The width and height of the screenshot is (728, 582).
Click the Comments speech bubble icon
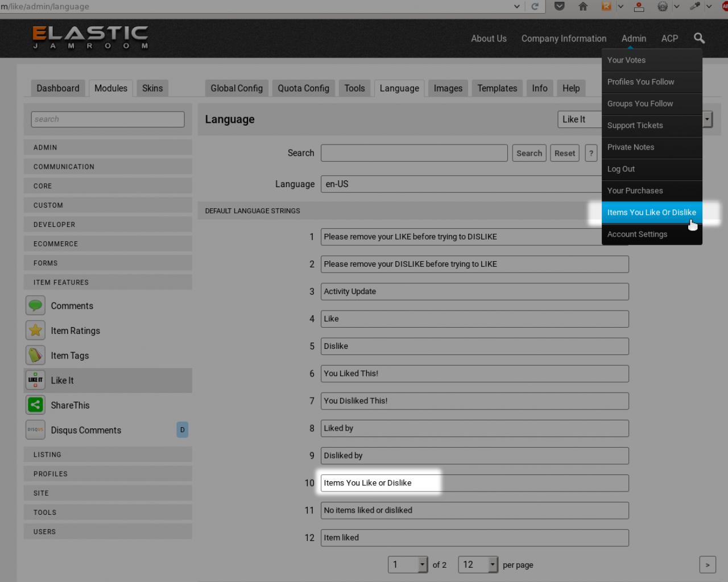point(35,306)
